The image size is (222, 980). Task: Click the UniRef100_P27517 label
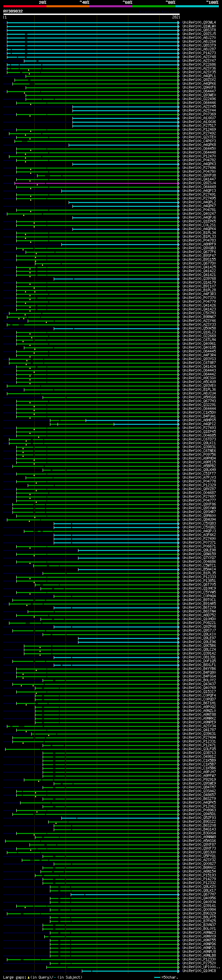click(x=199, y=126)
